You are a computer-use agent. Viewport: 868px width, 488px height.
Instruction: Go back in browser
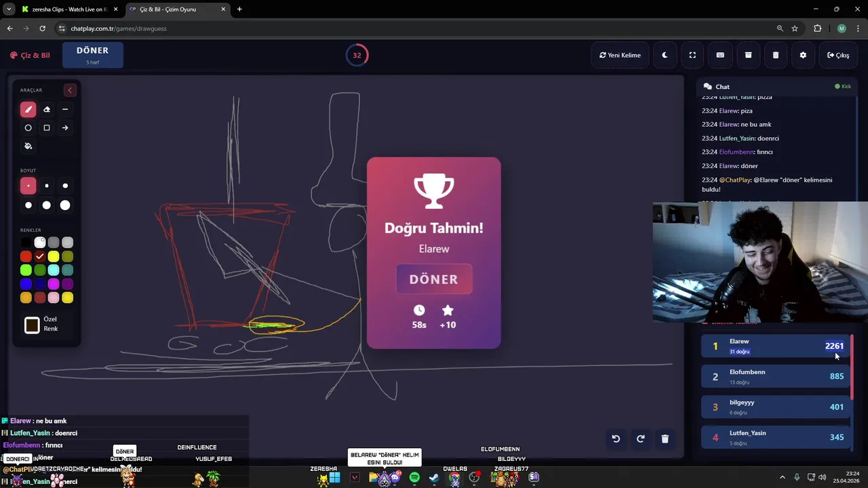[x=9, y=28]
